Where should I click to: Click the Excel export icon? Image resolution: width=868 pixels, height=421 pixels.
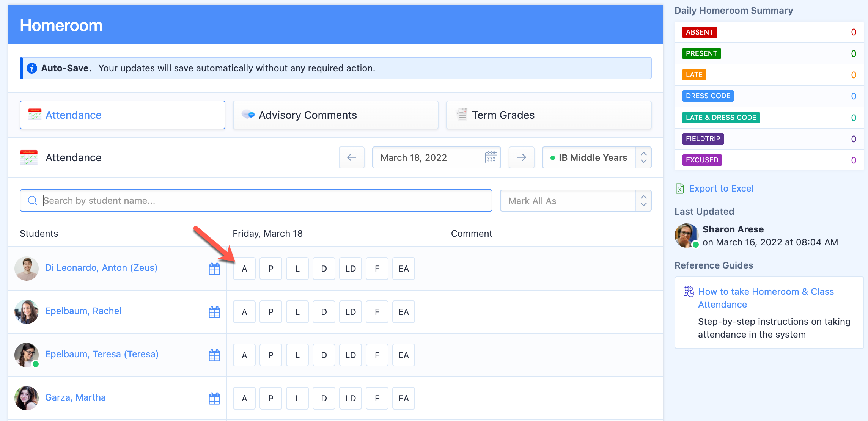pyautogui.click(x=680, y=189)
